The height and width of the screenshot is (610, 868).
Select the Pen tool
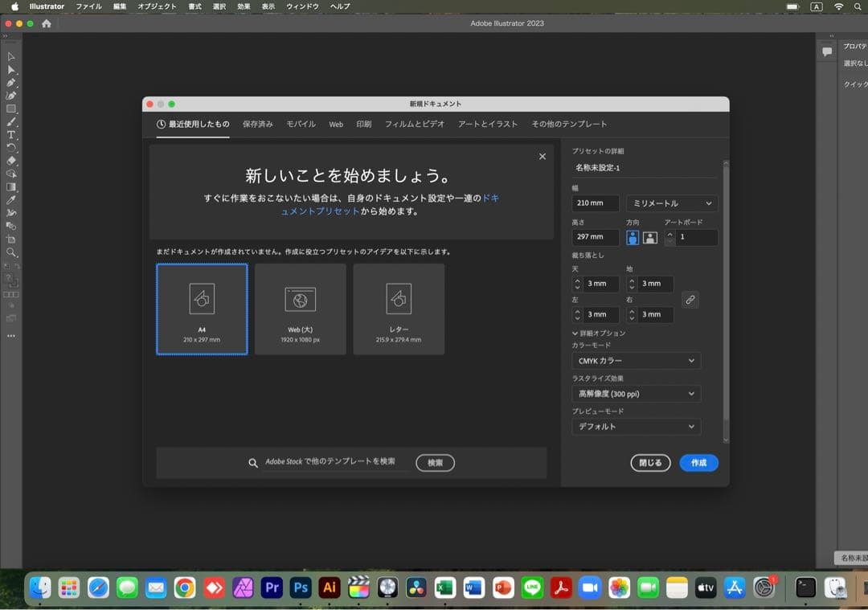11,83
